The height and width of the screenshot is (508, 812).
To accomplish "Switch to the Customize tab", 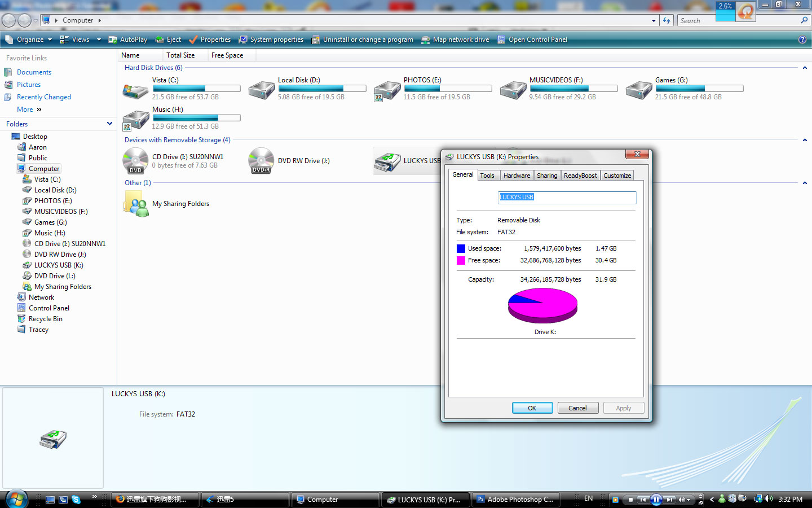I will point(617,176).
